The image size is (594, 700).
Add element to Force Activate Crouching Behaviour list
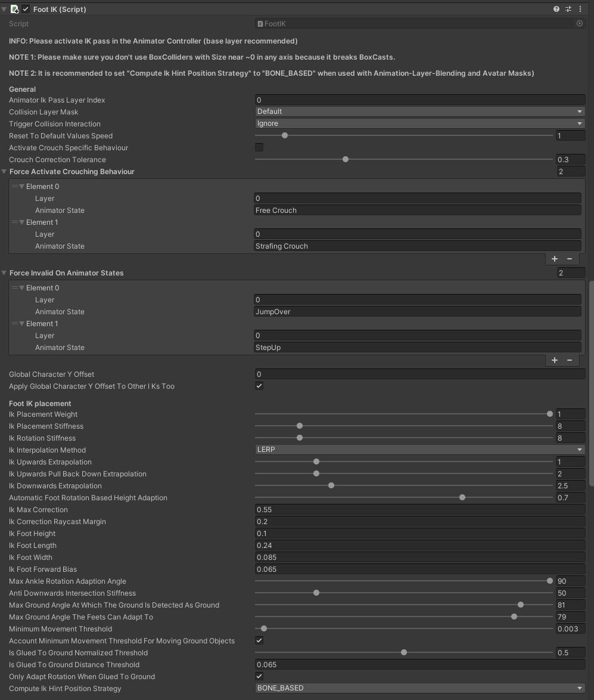click(x=555, y=259)
